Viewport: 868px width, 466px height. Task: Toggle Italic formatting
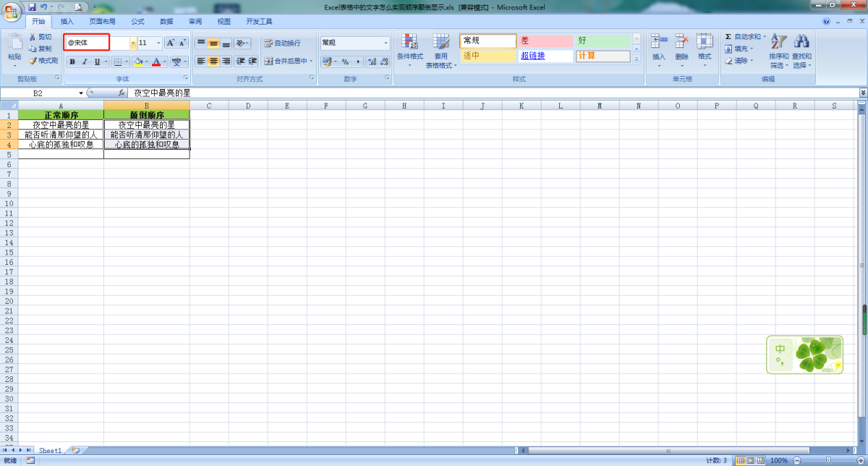coord(85,62)
